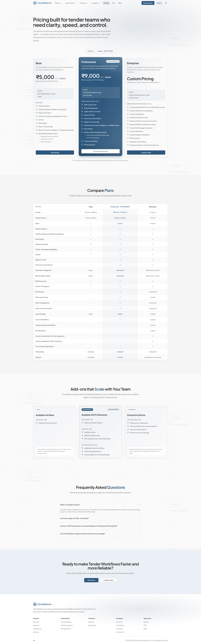Image resolution: width=201 pixels, height=644 pixels.
Task: Open the FAQ link under footer Resources
Action: coord(145,625)
